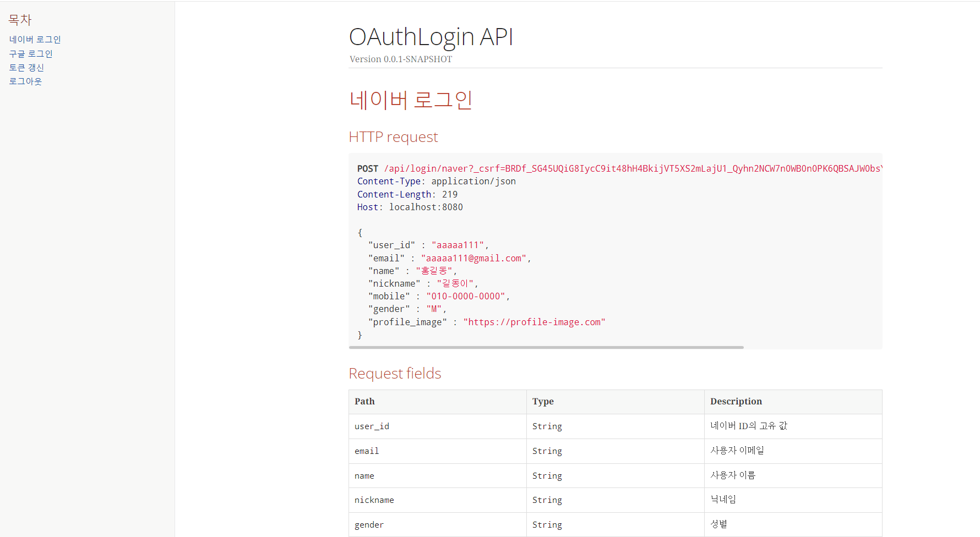Click the HTTP request subheading
The width and height of the screenshot is (980, 537).
tap(393, 136)
